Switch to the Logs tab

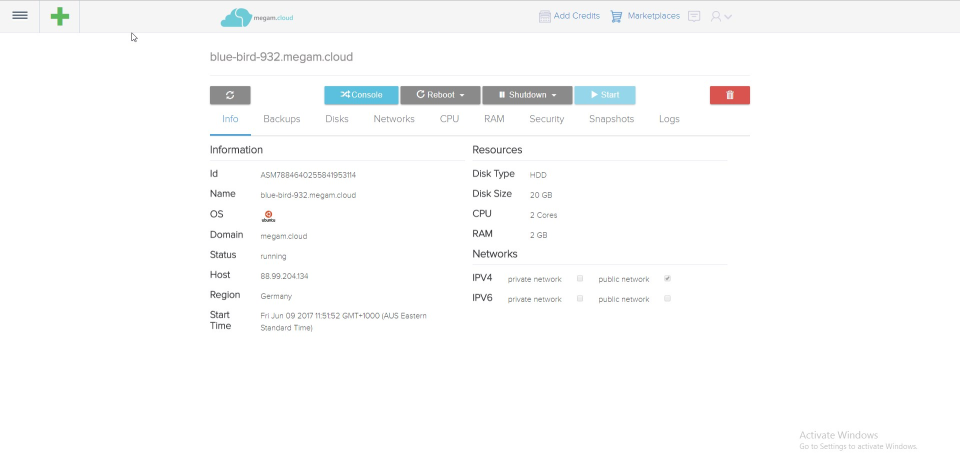(x=669, y=119)
